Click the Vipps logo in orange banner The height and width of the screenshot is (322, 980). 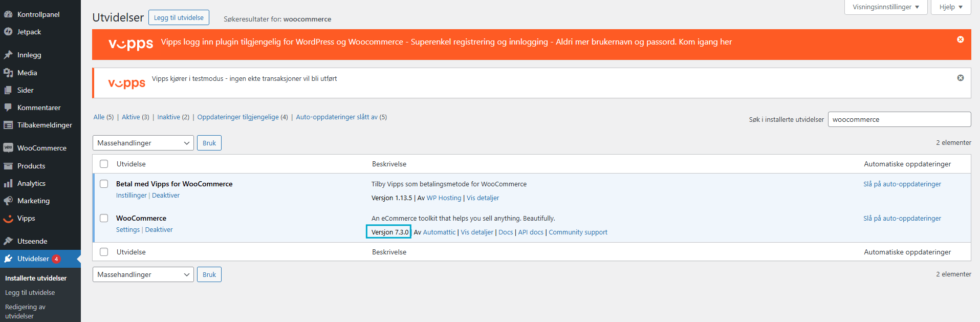click(130, 44)
